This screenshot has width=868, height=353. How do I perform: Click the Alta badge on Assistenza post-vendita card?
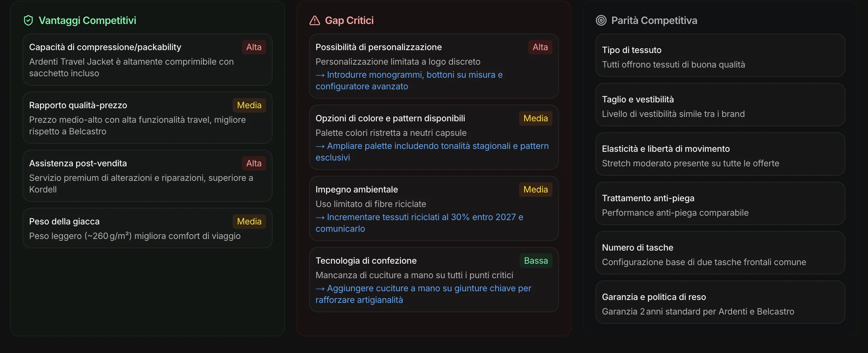pyautogui.click(x=254, y=163)
